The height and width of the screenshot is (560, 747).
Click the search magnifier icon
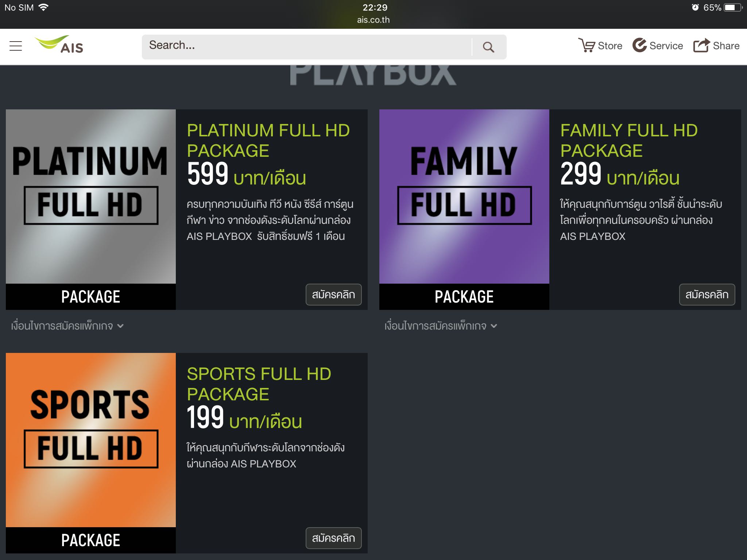pos(488,47)
